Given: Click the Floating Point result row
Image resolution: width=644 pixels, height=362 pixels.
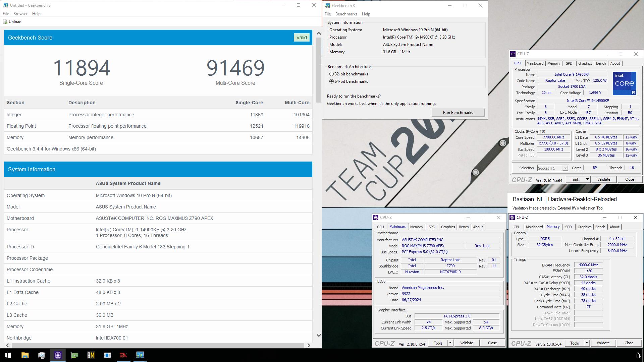Looking at the screenshot, I should pos(158,126).
